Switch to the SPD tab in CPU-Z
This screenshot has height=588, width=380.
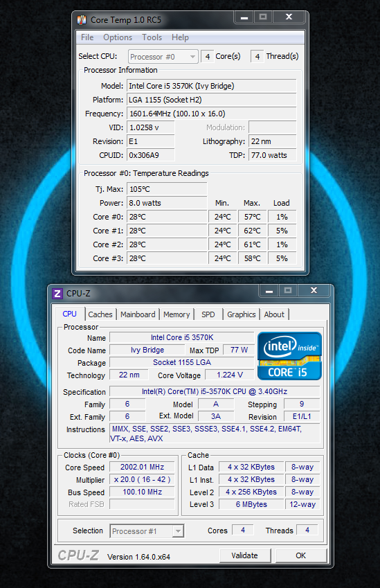click(x=208, y=314)
